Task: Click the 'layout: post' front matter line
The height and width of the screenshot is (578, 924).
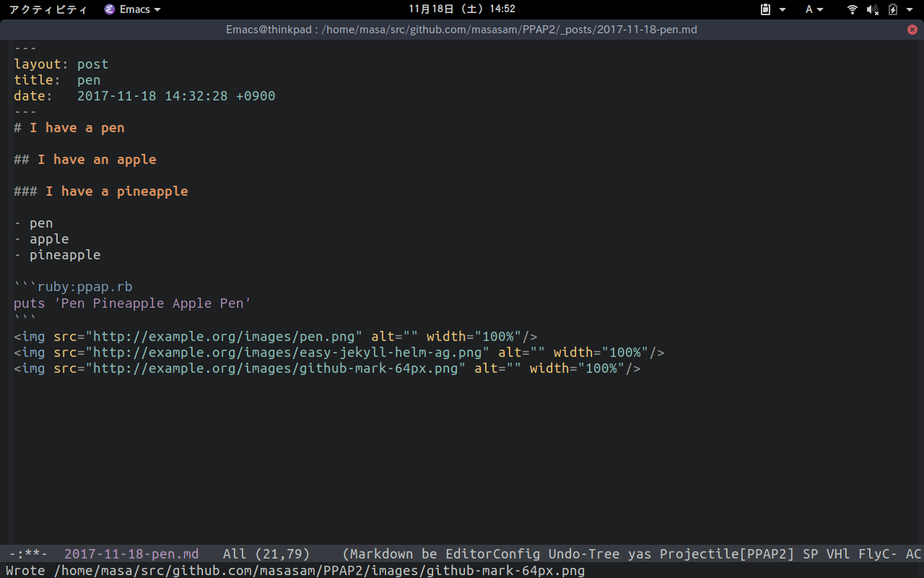Action: [x=61, y=64]
